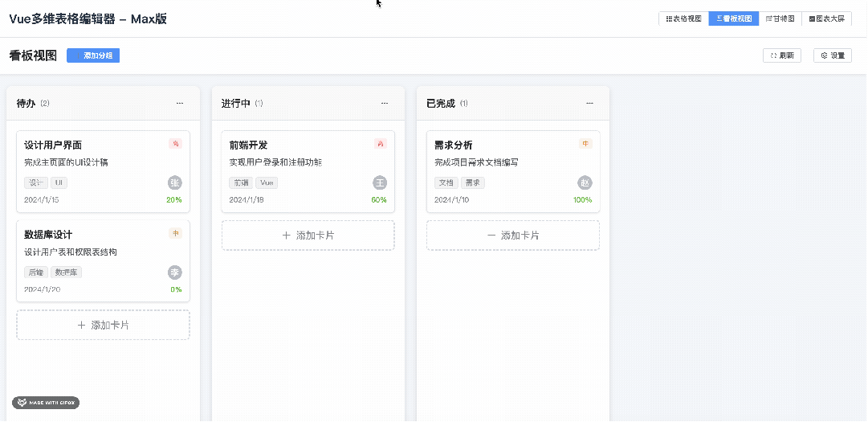This screenshot has width=868, height=422.
Task: Click the priority badge on 前端开发 card
Action: [x=381, y=144]
